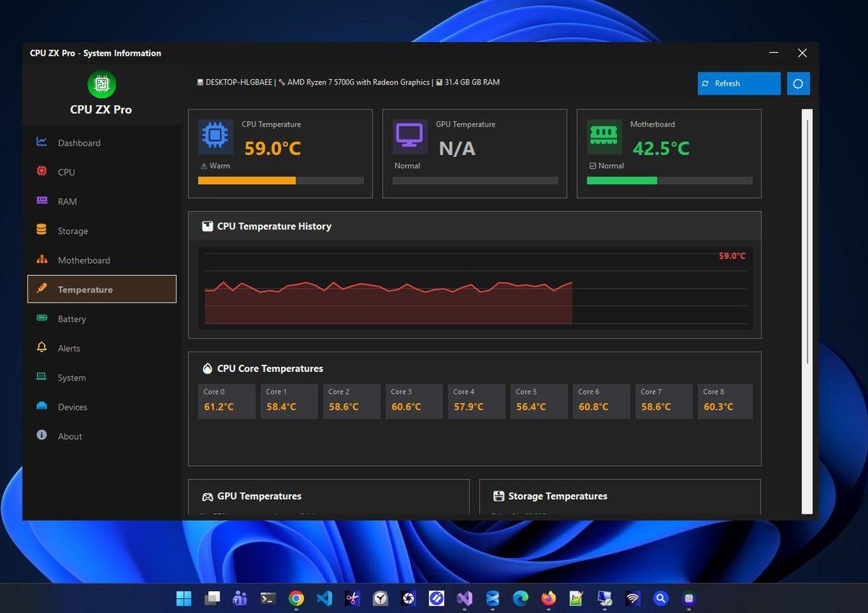Screen dimensions: 868x613
Task: Click the 59.0°C CPU temperature reading
Action: point(273,148)
